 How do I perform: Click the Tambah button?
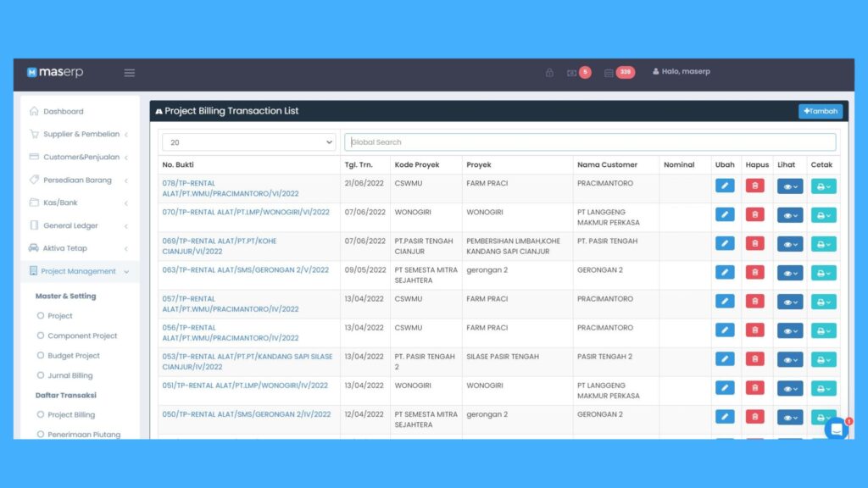[820, 111]
